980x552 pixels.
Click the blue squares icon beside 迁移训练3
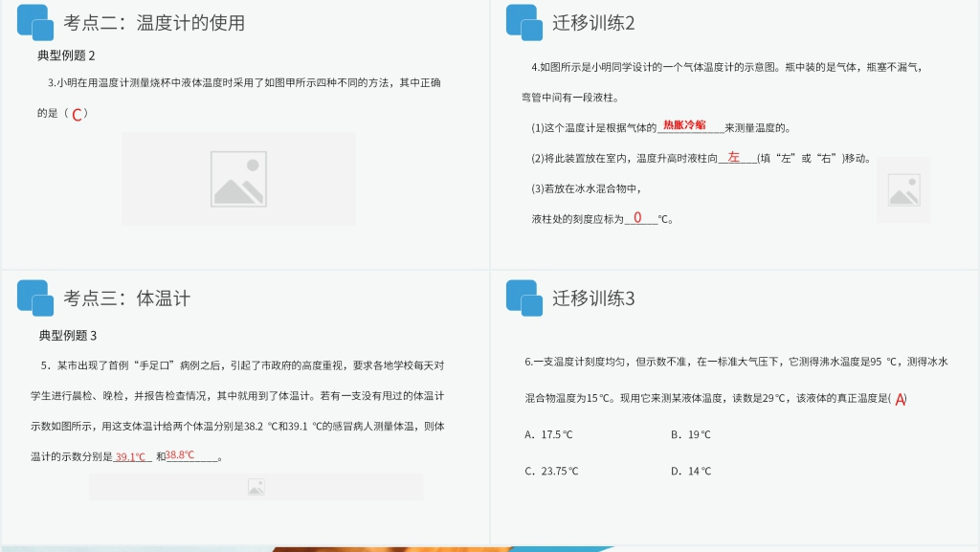[x=524, y=298]
